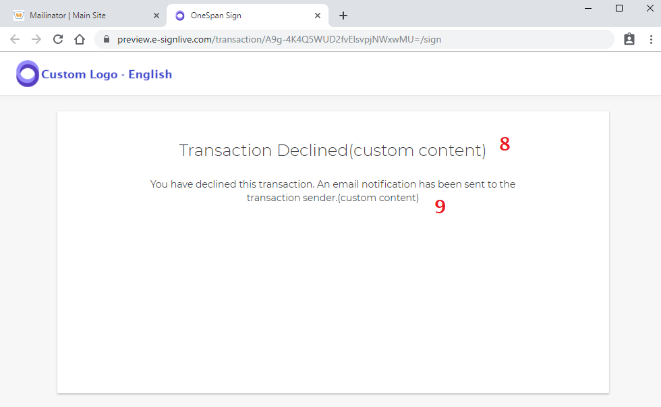Open the profile clipboard icon in toolbar
This screenshot has height=407, width=661.
click(x=629, y=39)
